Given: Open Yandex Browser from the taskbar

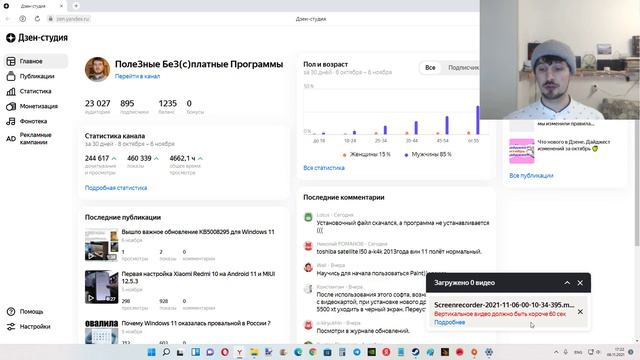Looking at the screenshot, I should pos(240,352).
